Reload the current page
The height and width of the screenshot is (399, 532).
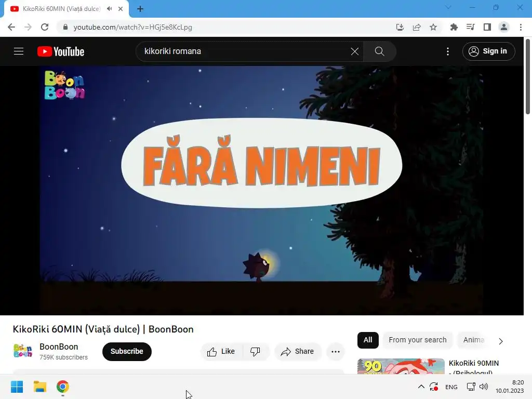[x=45, y=27]
